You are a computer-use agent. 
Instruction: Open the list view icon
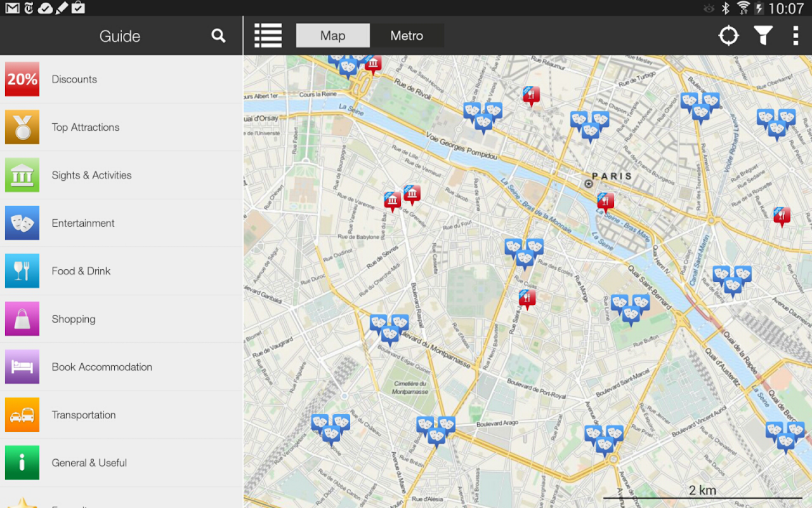268,36
